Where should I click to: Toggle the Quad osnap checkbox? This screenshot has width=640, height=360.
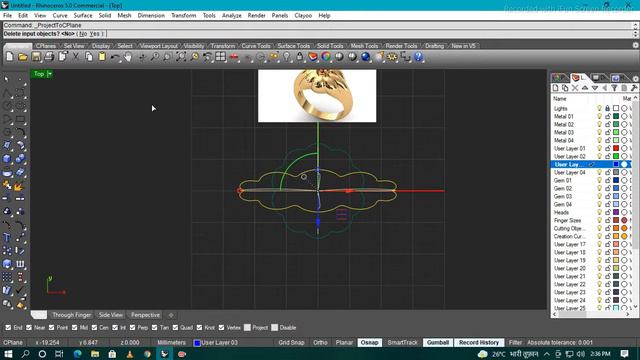[x=175, y=327]
